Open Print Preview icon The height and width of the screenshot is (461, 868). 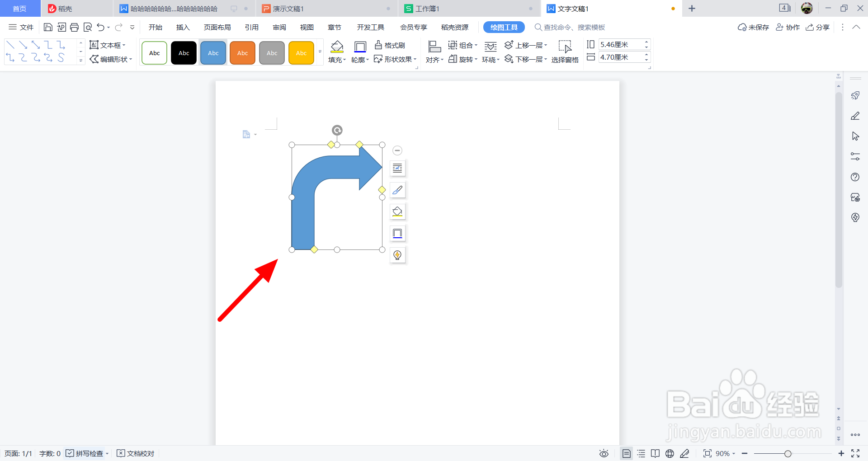click(88, 28)
